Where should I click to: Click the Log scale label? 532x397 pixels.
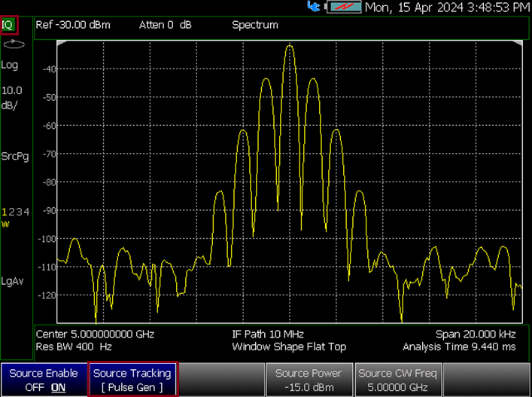tap(10, 66)
